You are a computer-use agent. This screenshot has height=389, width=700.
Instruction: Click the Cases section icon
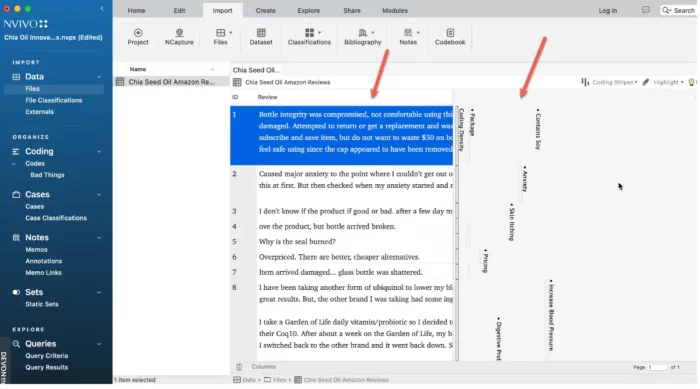[16, 195]
